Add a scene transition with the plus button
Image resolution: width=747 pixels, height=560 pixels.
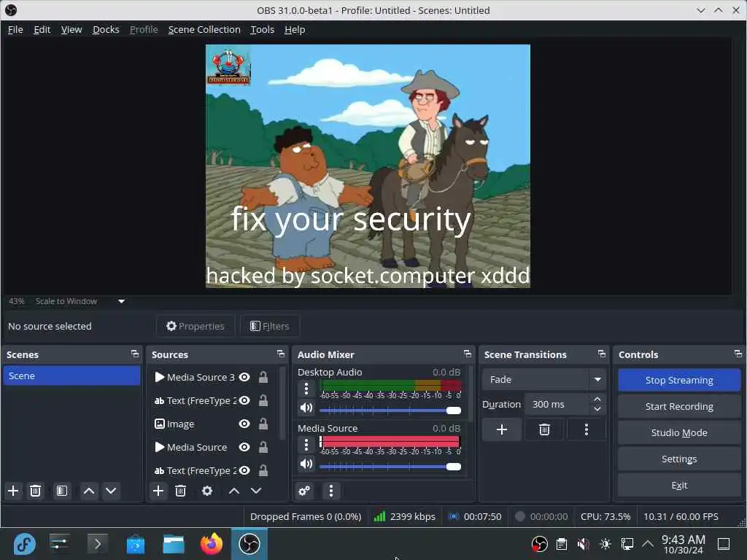[x=502, y=430]
